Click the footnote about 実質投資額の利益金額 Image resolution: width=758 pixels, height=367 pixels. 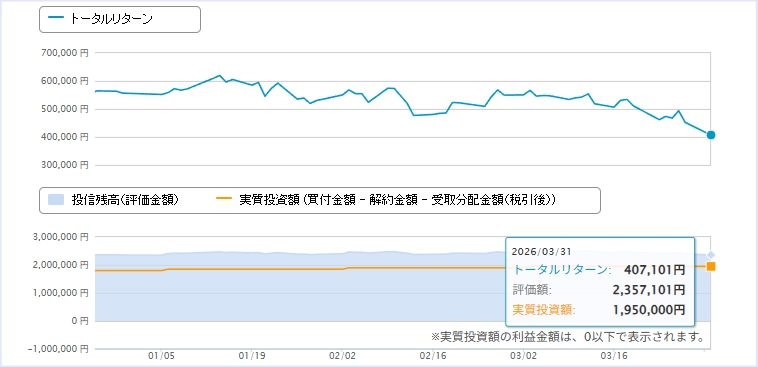click(x=567, y=336)
